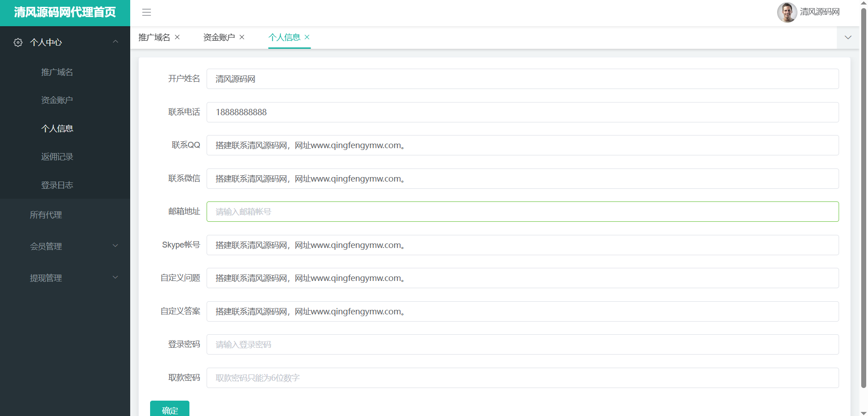Click the hamburger menu collapse icon

coord(146,12)
